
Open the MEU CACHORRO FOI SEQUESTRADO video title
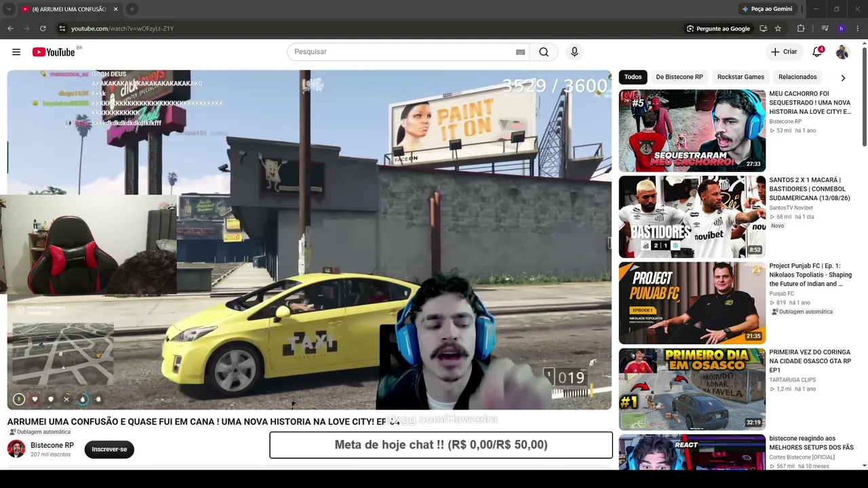pyautogui.click(x=810, y=102)
